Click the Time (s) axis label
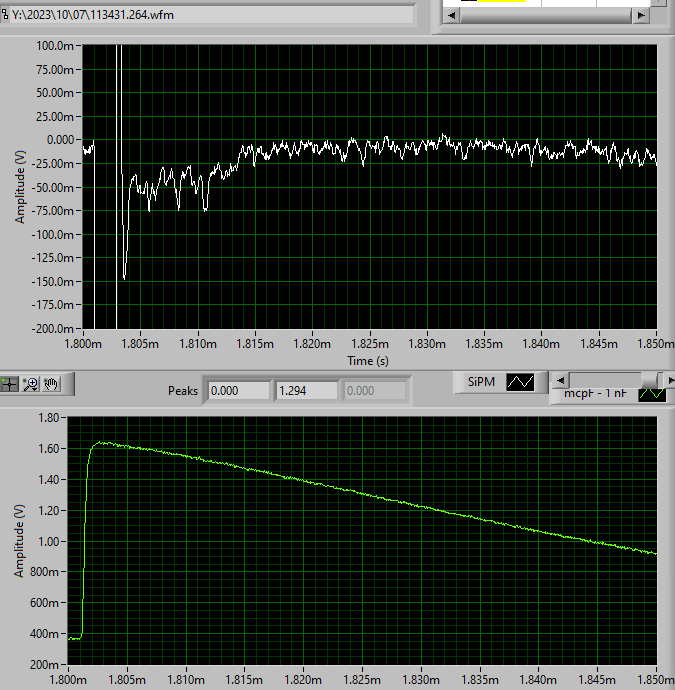The width and height of the screenshot is (675, 690). point(368,361)
